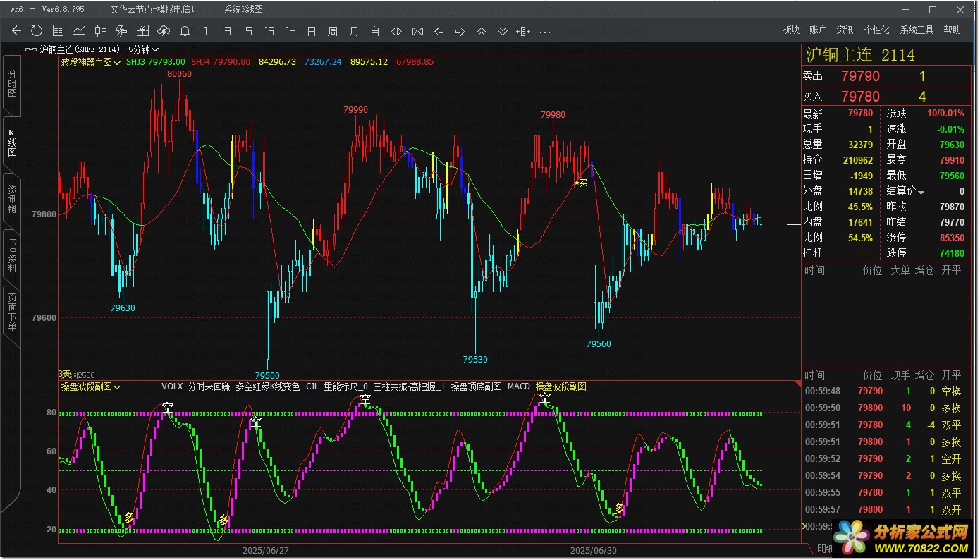
Task: Click the lightning trade order icon
Action: point(121,30)
